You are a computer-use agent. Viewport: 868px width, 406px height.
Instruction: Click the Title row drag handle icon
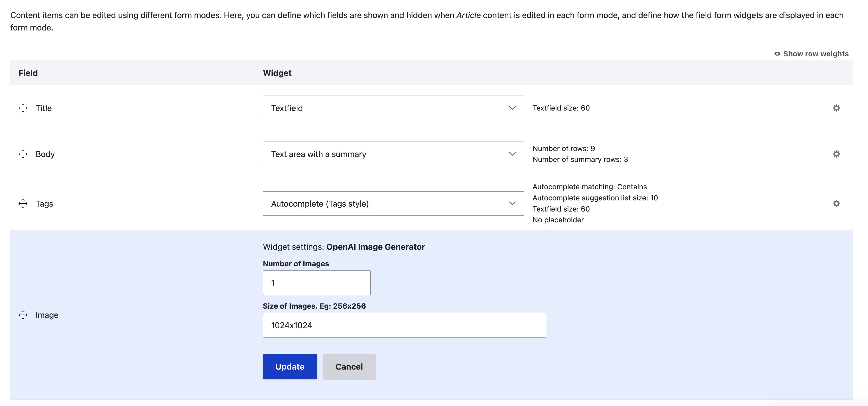[23, 108]
